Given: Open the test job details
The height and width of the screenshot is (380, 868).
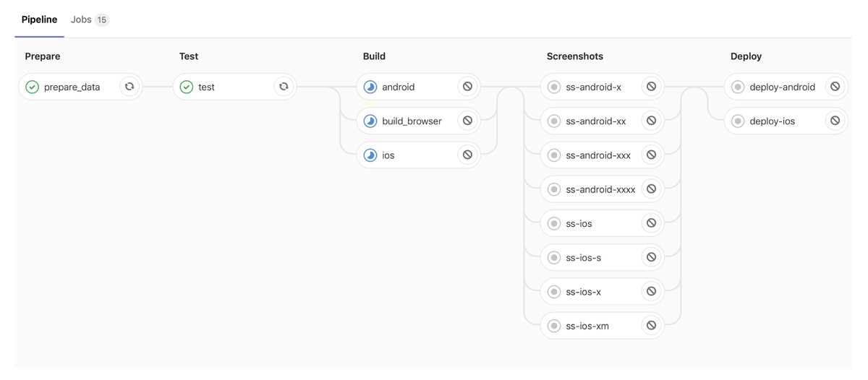Looking at the screenshot, I should [x=224, y=87].
